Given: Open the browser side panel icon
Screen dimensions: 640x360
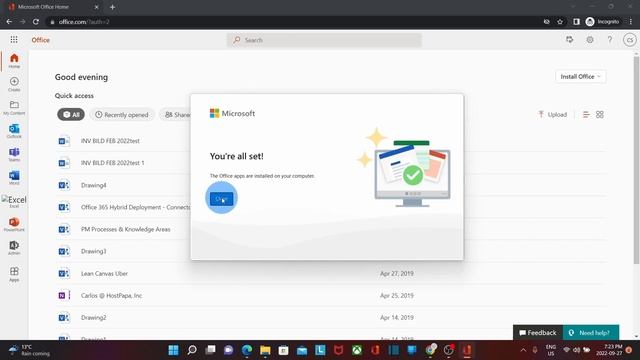Looking at the screenshot, I should coord(576,22).
